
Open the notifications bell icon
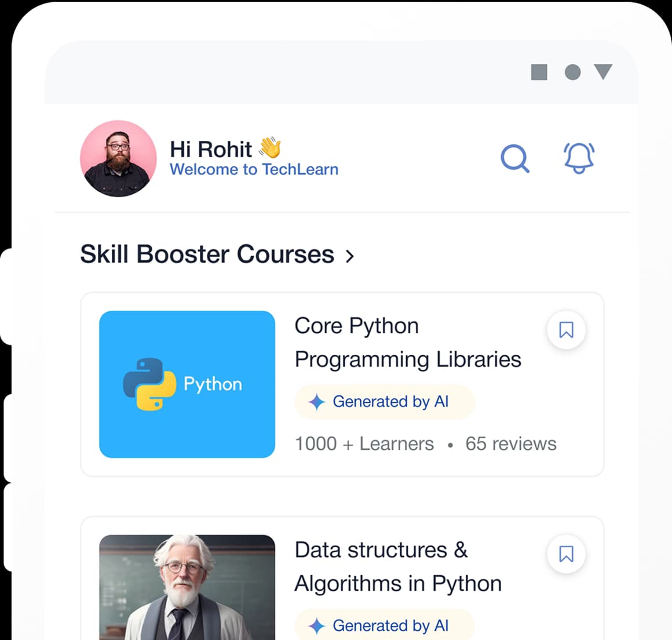[579, 158]
